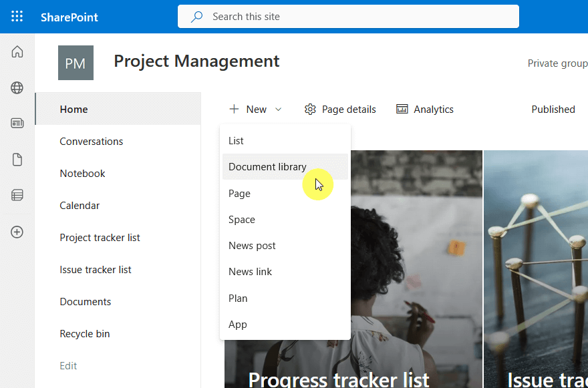Choose App from the New menu
This screenshot has width=588, height=388.
coord(285,325)
